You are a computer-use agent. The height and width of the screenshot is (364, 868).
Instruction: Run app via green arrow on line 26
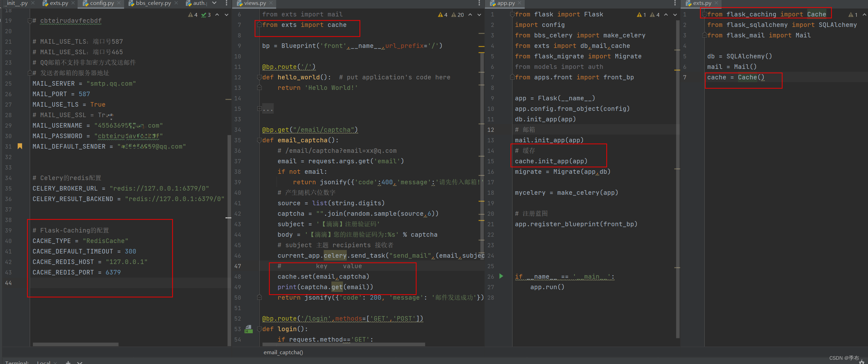[501, 276]
